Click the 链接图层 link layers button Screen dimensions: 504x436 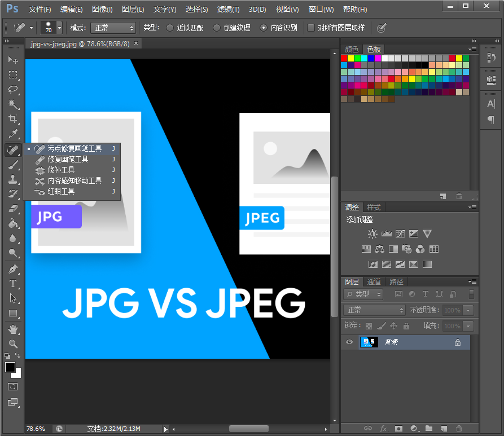point(368,428)
